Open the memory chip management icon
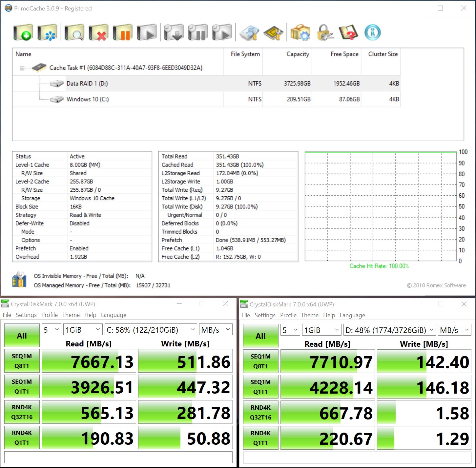Screen dimensions: 476x468 tap(274, 32)
